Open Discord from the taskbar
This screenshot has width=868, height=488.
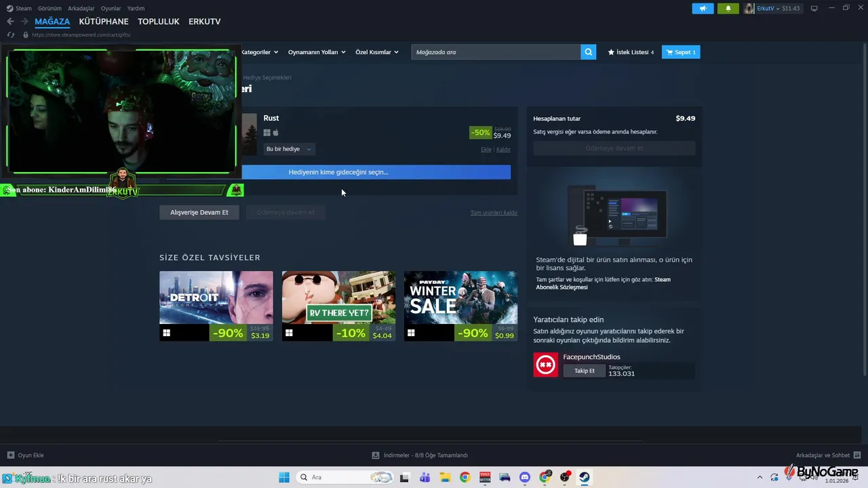pyautogui.click(x=524, y=477)
